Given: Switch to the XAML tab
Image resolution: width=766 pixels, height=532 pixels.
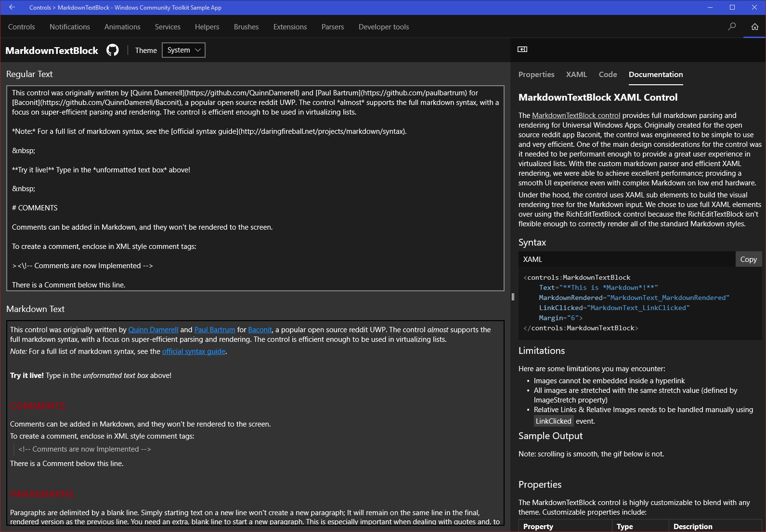Looking at the screenshot, I should point(576,74).
